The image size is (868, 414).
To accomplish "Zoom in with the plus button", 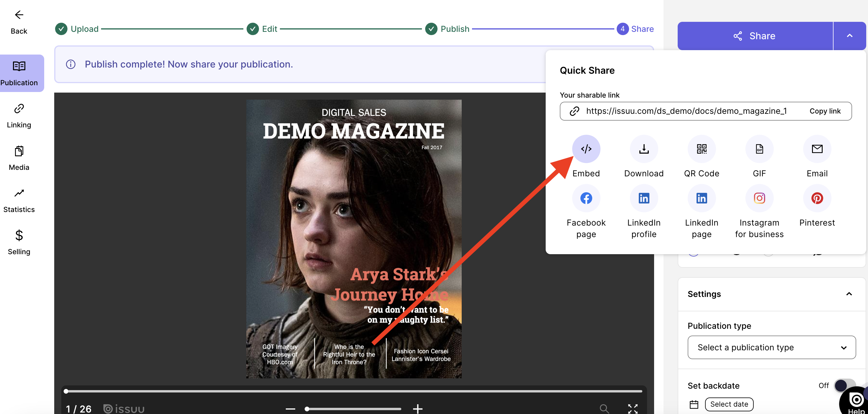I will [418, 409].
